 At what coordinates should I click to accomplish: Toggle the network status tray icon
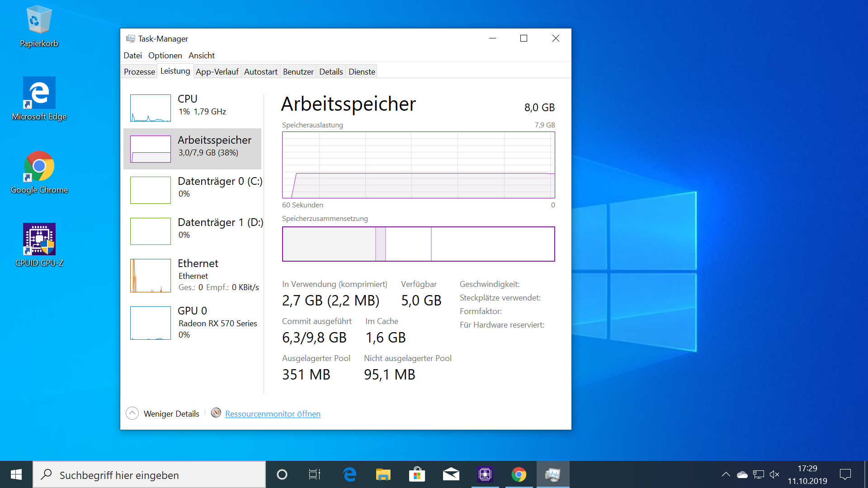[758, 474]
